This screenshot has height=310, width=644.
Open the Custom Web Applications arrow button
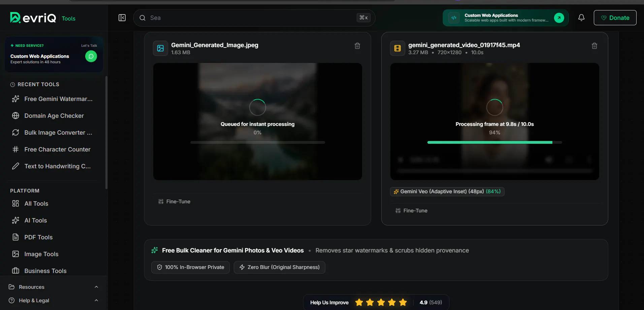pyautogui.click(x=559, y=18)
